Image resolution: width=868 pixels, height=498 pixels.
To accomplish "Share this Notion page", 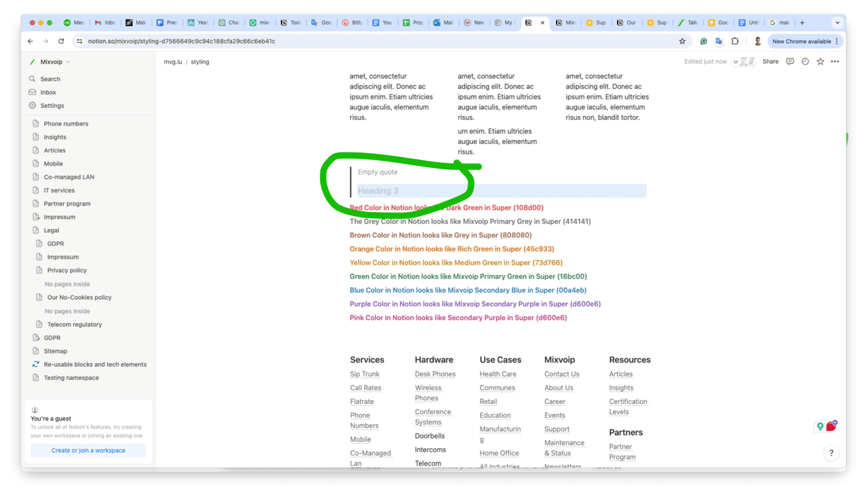I will pos(770,62).
